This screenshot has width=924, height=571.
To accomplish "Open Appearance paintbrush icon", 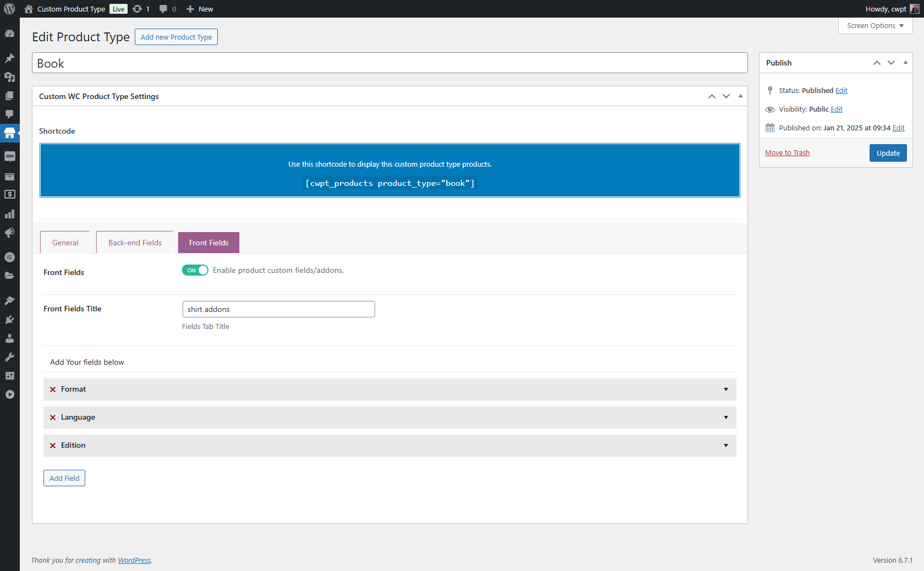I will (x=10, y=301).
